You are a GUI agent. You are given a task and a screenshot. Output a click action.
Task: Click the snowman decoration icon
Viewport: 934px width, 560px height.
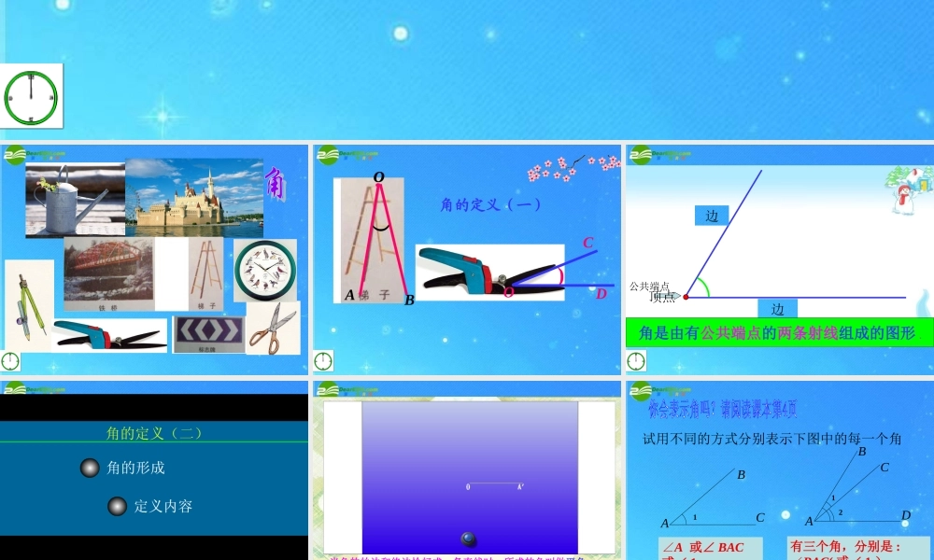tap(904, 198)
